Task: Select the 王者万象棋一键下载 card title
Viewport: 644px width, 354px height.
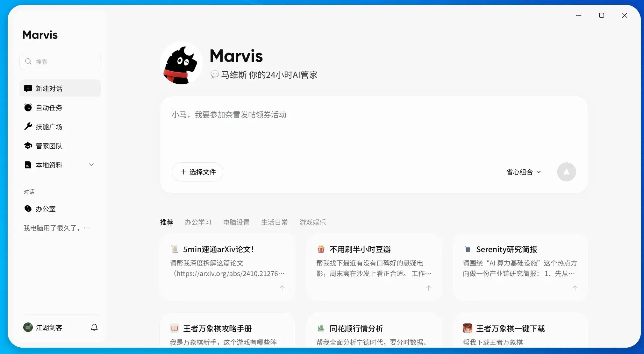Action: (511, 329)
